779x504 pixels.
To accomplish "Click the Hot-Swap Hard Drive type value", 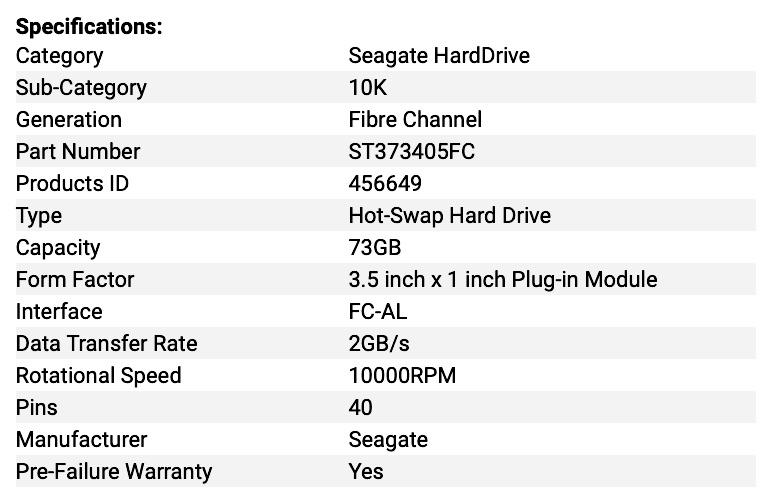I will pyautogui.click(x=449, y=215).
